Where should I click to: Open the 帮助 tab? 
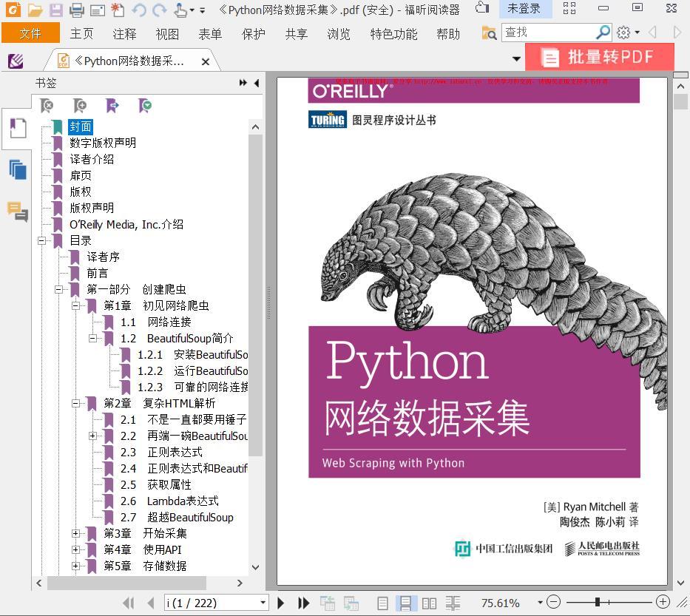coord(448,33)
